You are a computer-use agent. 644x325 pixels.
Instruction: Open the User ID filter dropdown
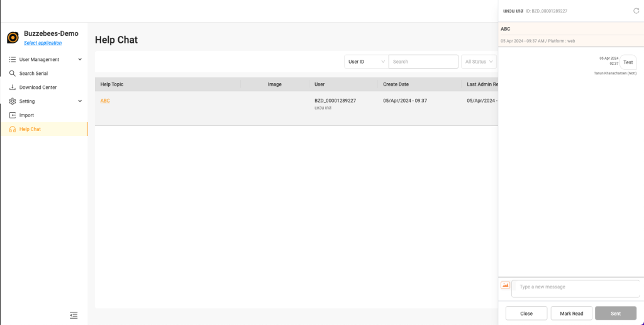pos(366,62)
